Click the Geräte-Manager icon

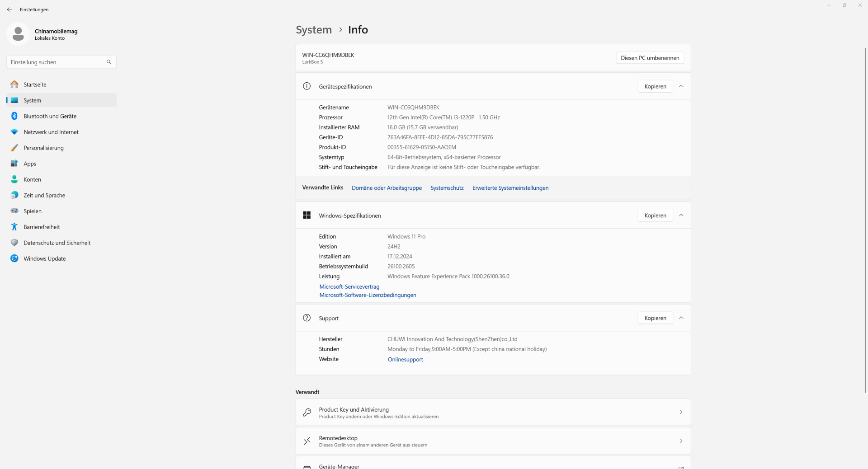307,467
